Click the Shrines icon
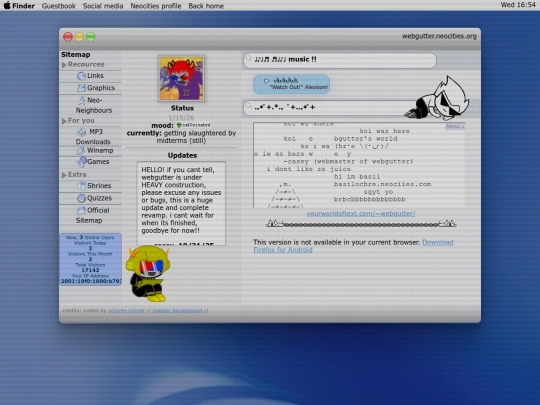The image size is (540, 405). tap(82, 186)
